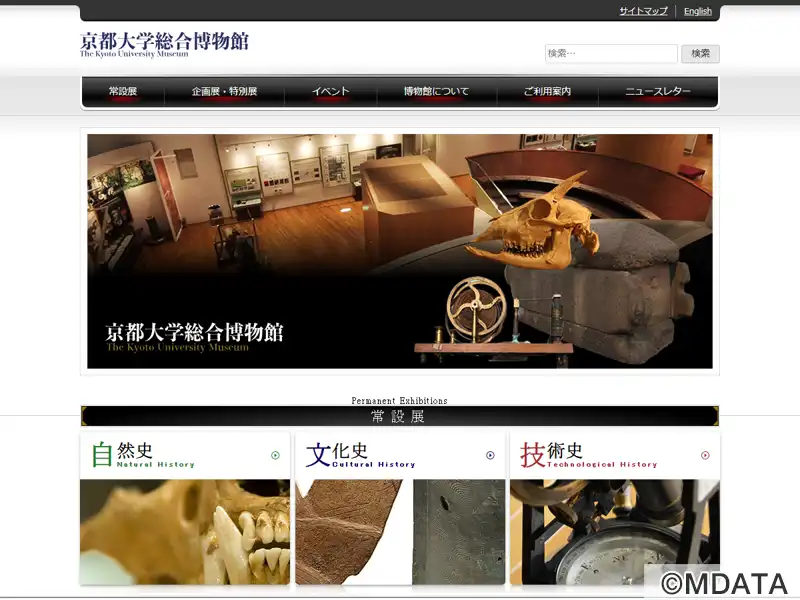
Task: Open the 博物館について menu item
Action: 437,91
